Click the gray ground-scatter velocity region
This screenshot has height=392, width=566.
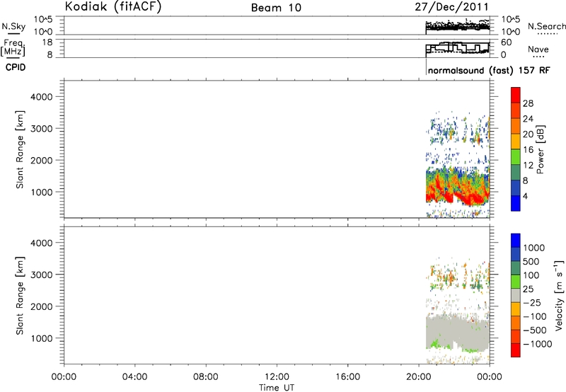pyautogui.click(x=456, y=332)
